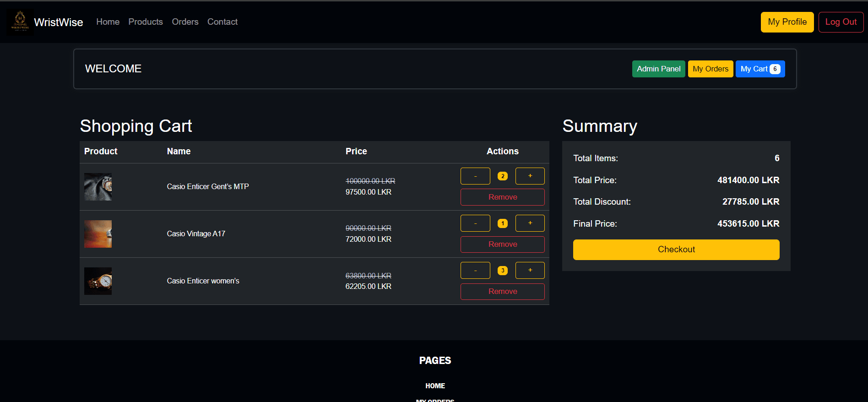The height and width of the screenshot is (402, 868).
Task: Remove Casio Vintage A17 from cart
Action: point(502,244)
